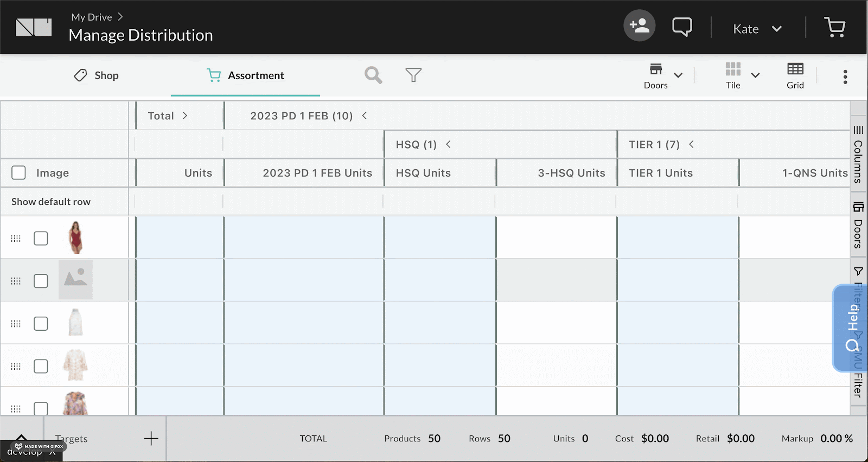
Task: Click the plus icon beside Targets
Action: coord(151,439)
